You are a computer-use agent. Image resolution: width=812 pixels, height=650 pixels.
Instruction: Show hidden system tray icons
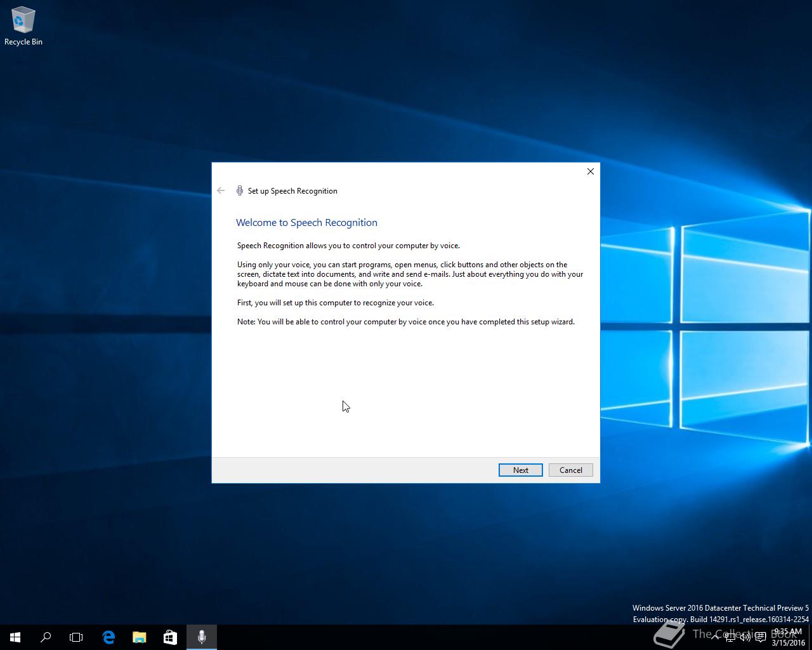pos(715,637)
